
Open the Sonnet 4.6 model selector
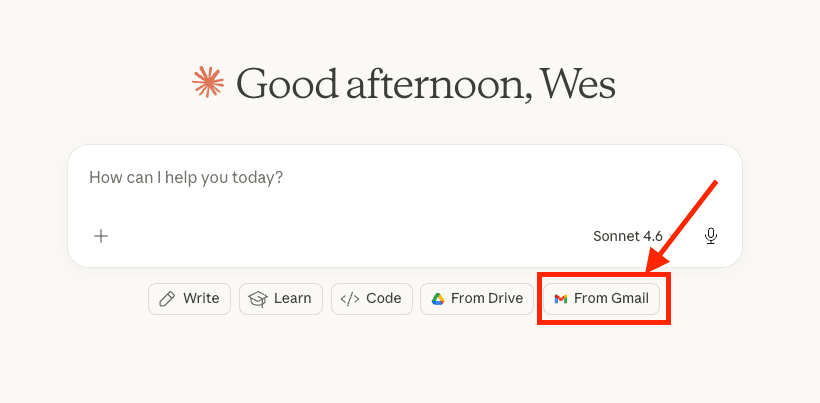(x=631, y=236)
